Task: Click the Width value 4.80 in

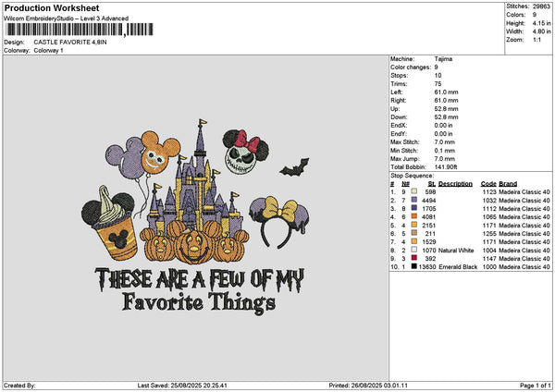Action: [541, 31]
